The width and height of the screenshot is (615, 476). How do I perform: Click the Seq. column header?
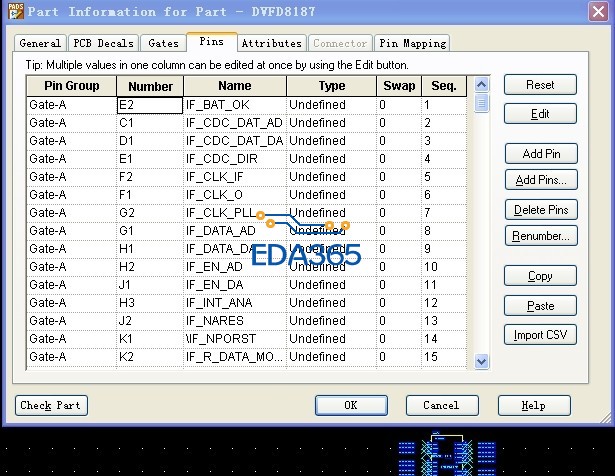[444, 86]
